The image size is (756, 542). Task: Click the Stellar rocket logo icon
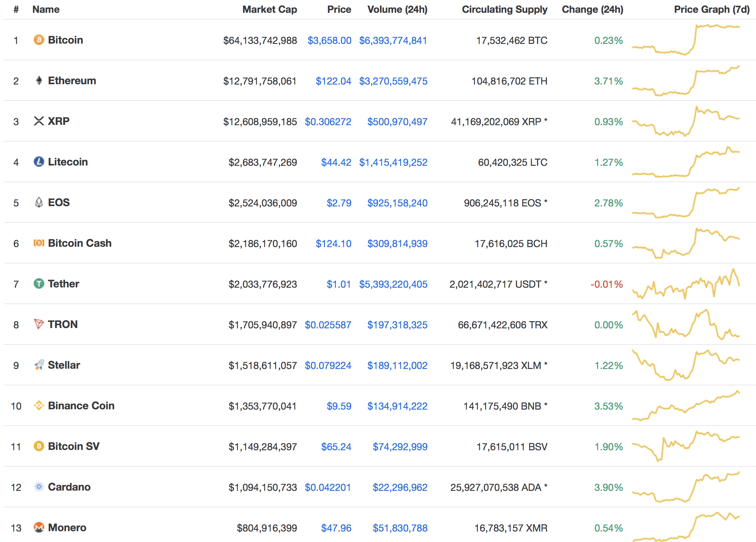(x=39, y=365)
